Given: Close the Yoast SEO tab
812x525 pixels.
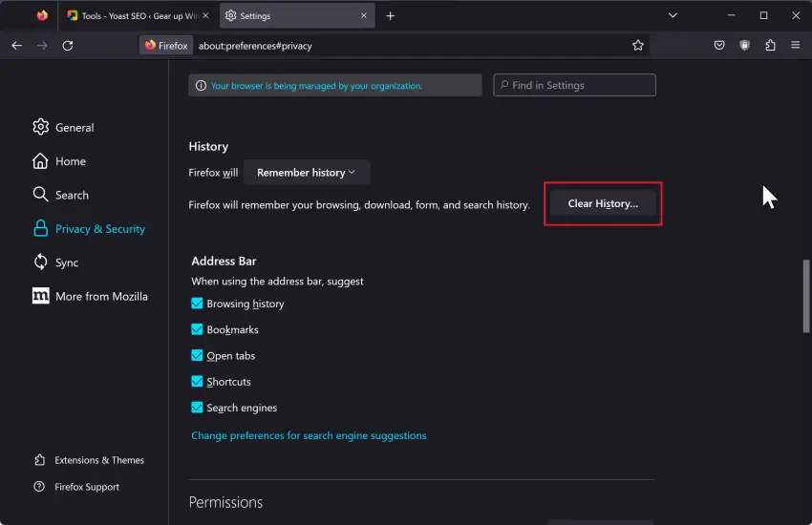Looking at the screenshot, I should 205,15.
